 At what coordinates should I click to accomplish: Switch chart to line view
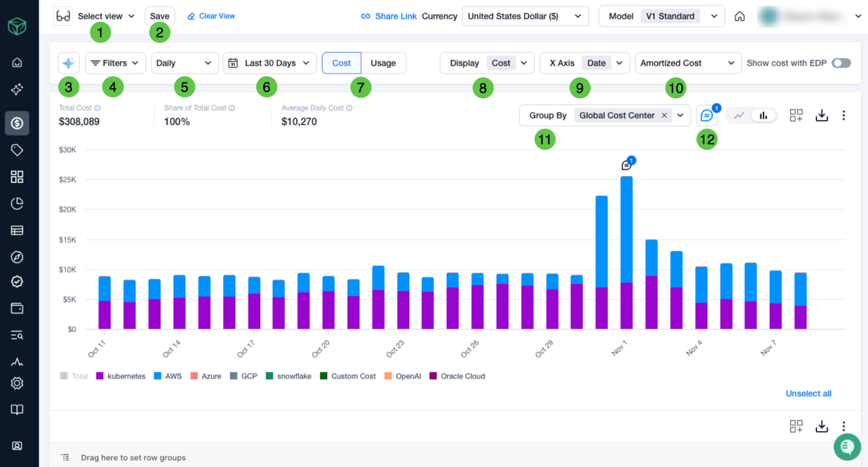coord(739,116)
